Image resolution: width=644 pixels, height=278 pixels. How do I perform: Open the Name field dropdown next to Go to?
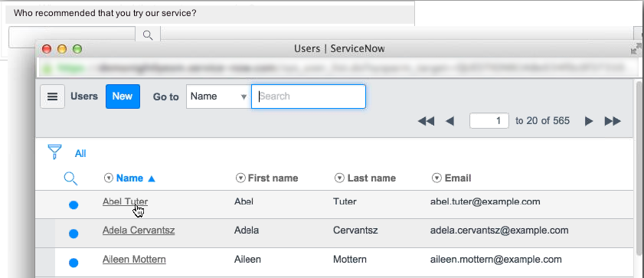click(x=218, y=96)
